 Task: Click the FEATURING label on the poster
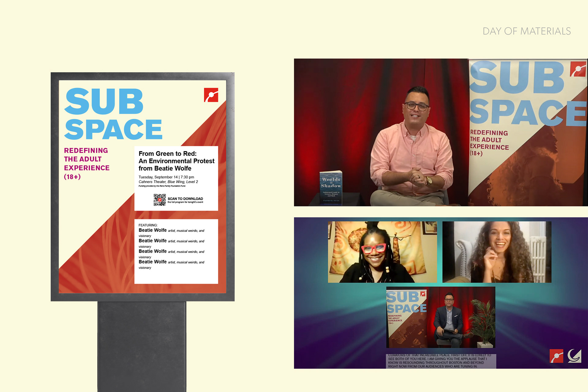tap(148, 225)
